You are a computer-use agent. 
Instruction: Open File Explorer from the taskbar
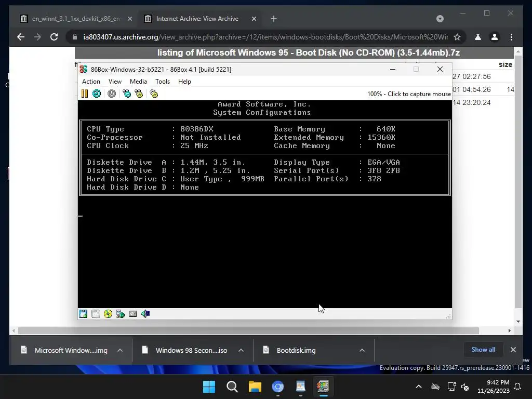point(255,387)
